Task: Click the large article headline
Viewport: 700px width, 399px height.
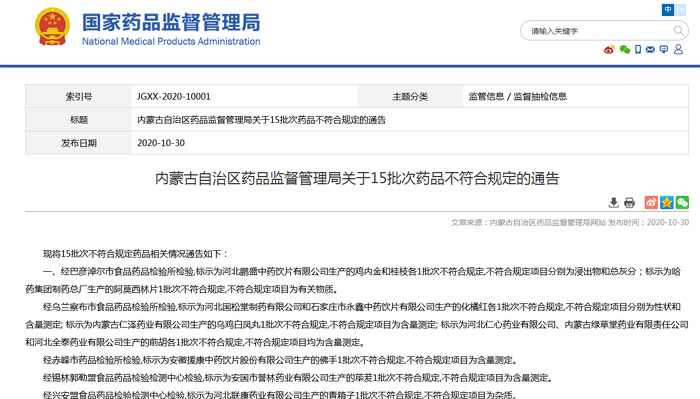Action: (357, 179)
